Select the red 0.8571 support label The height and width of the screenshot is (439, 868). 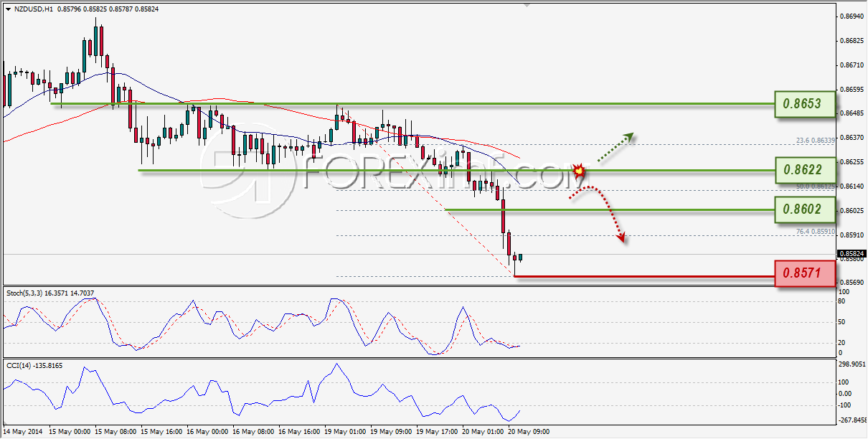[806, 274]
